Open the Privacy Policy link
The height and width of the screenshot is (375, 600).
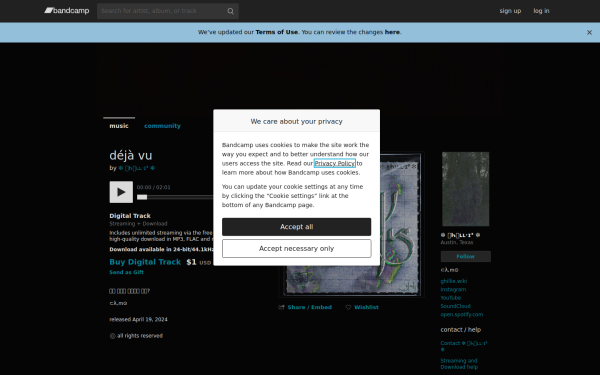point(334,163)
